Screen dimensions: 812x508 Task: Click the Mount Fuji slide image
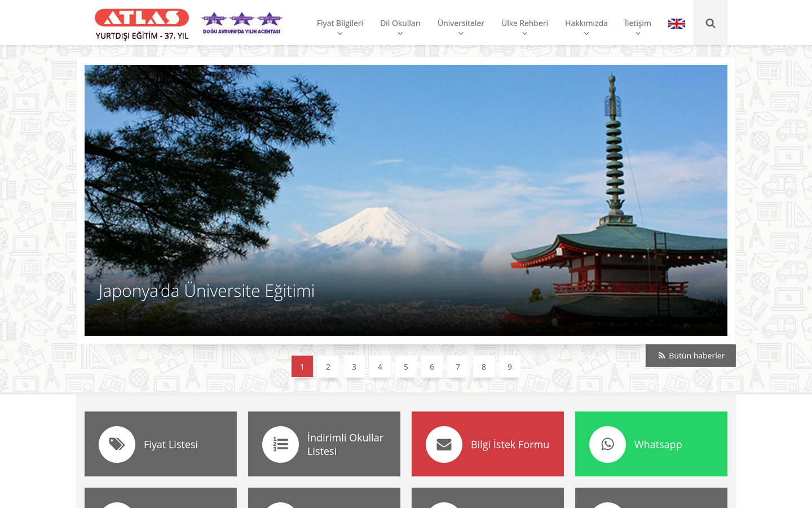[x=406, y=200]
